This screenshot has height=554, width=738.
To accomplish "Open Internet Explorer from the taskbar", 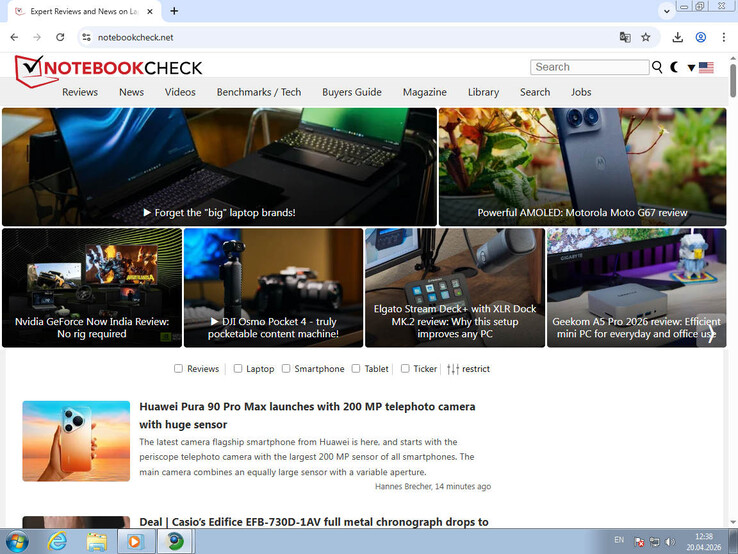I will pyautogui.click(x=56, y=541).
